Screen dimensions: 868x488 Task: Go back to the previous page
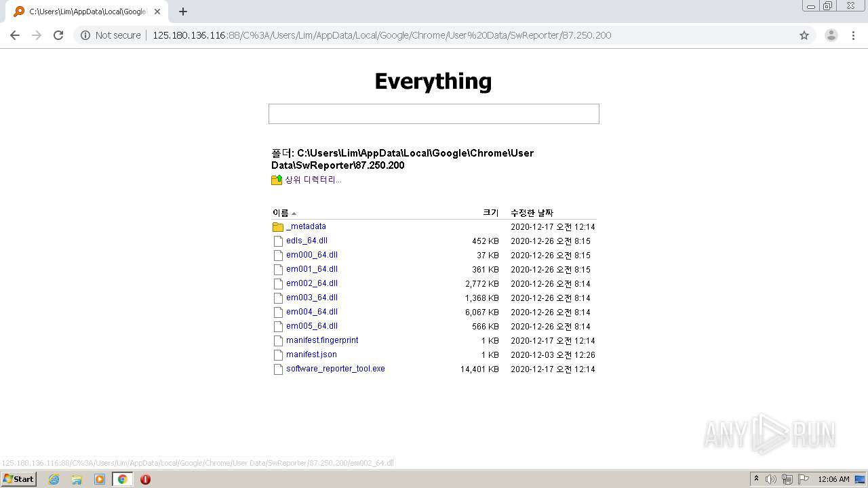15,35
